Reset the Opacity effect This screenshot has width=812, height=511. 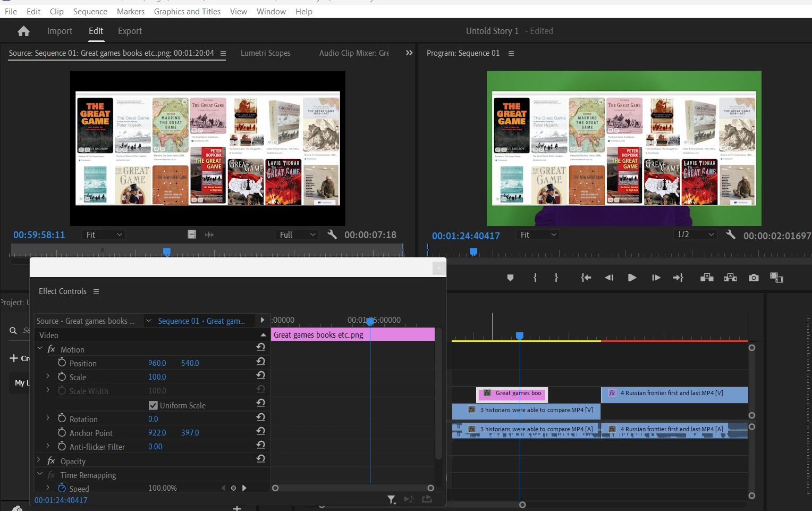click(x=261, y=458)
